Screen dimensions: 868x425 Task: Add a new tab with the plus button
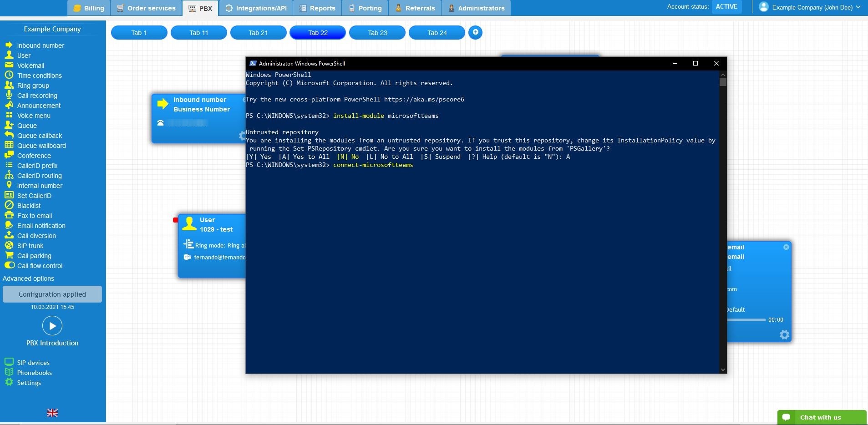[475, 32]
